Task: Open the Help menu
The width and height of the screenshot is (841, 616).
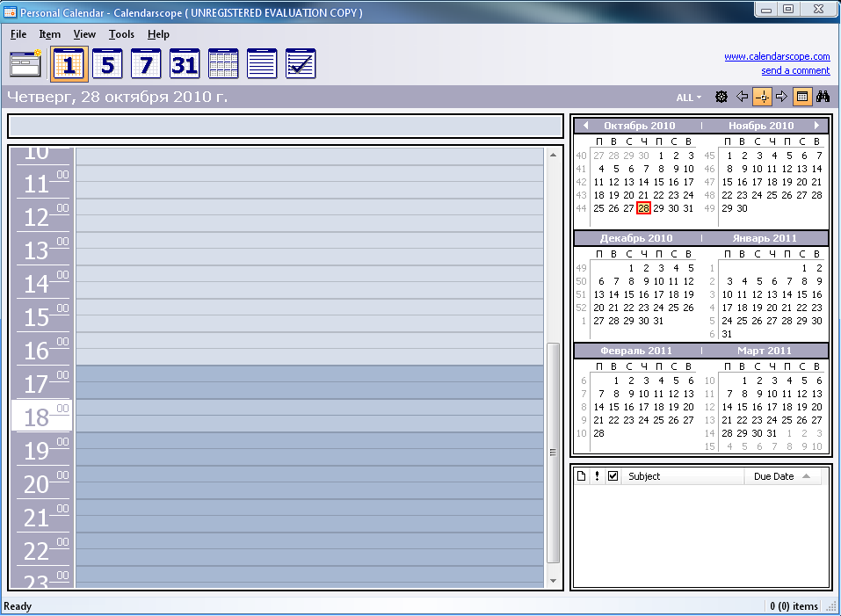Action: [158, 34]
